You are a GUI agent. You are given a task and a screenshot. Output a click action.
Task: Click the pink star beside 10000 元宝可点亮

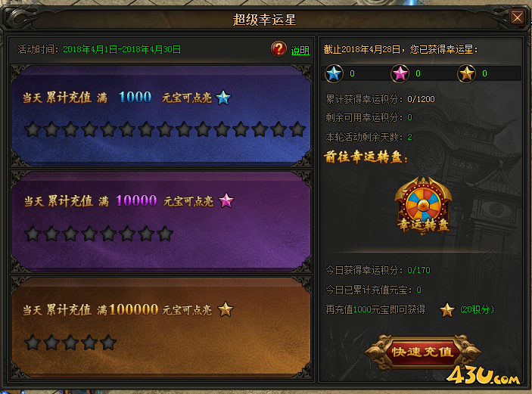[226, 200]
